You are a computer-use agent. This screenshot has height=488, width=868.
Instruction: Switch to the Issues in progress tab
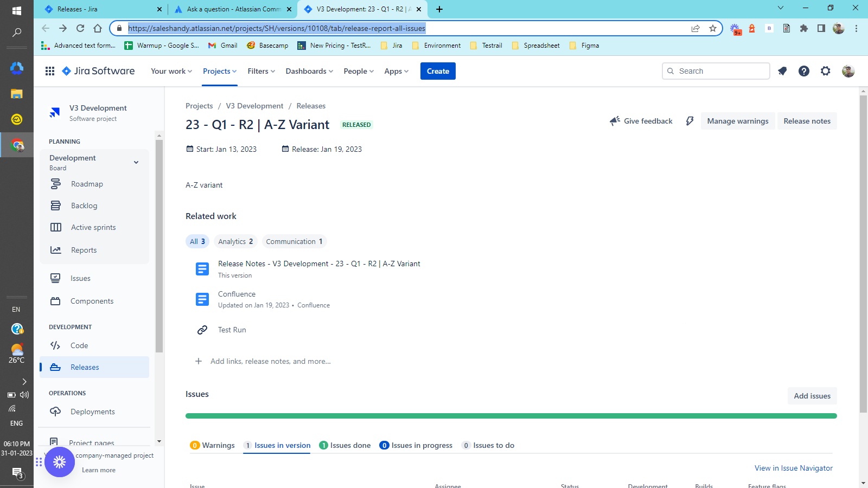pyautogui.click(x=416, y=445)
